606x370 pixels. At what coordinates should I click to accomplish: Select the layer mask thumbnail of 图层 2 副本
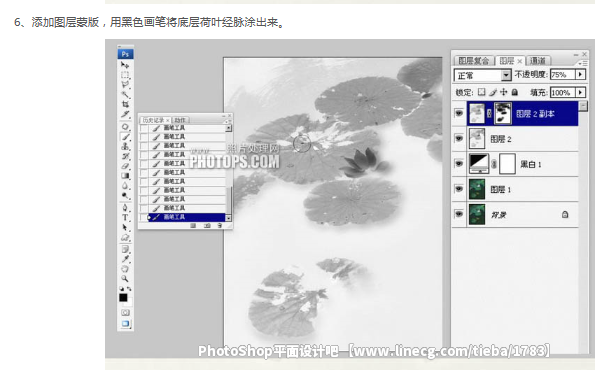pyautogui.click(x=503, y=113)
